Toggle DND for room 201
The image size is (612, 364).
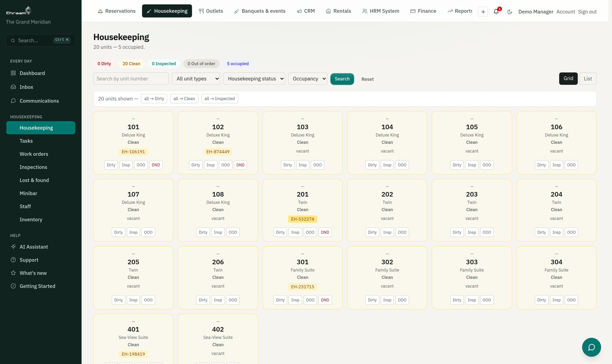tap(325, 232)
